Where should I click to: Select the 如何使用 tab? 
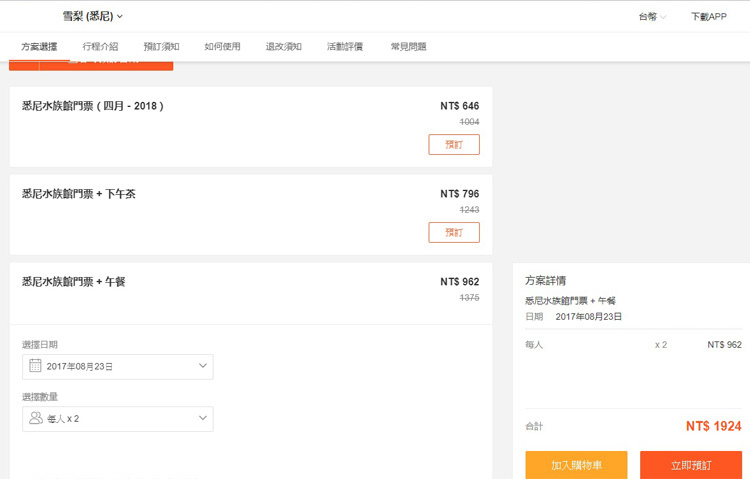point(222,46)
